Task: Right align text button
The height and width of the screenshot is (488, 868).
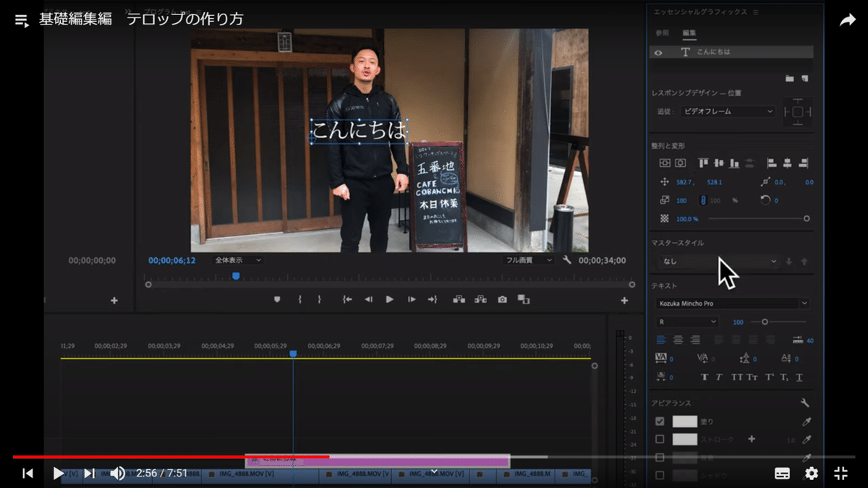Action: click(x=695, y=340)
